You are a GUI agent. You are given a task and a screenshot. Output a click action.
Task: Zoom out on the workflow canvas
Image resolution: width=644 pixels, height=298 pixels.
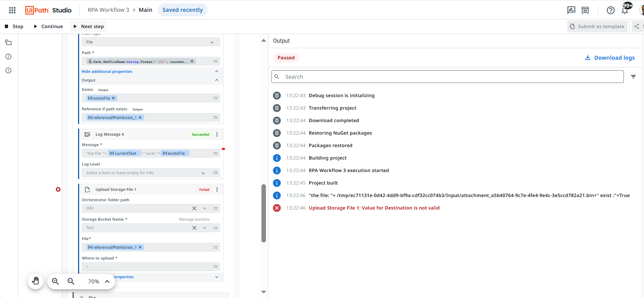click(x=71, y=281)
